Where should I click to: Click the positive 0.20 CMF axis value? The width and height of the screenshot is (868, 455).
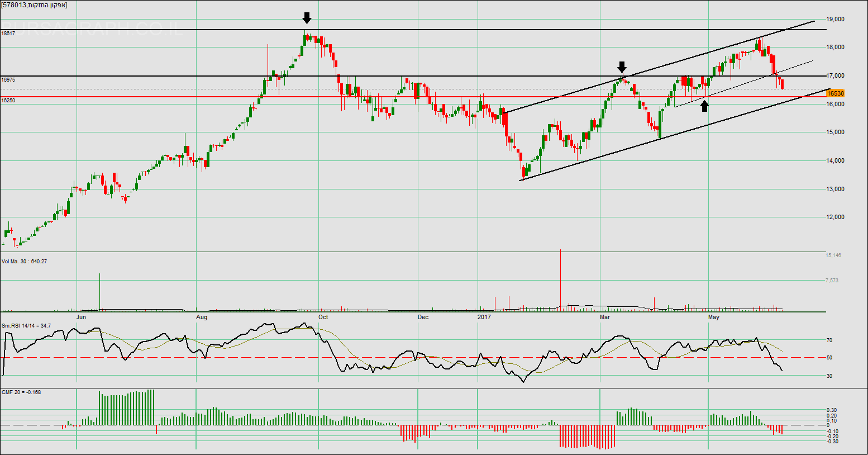coord(832,415)
